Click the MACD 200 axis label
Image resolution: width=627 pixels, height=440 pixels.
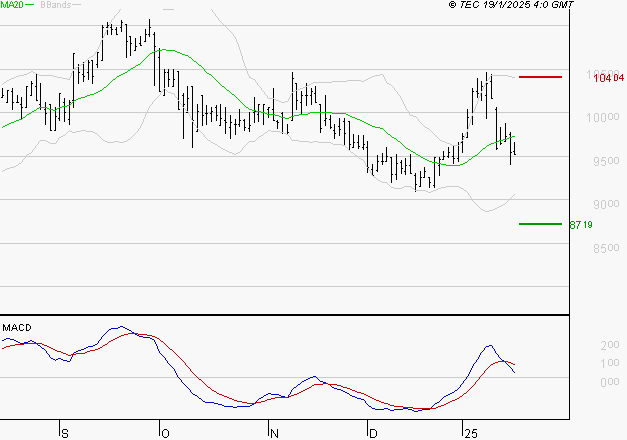tap(610, 345)
